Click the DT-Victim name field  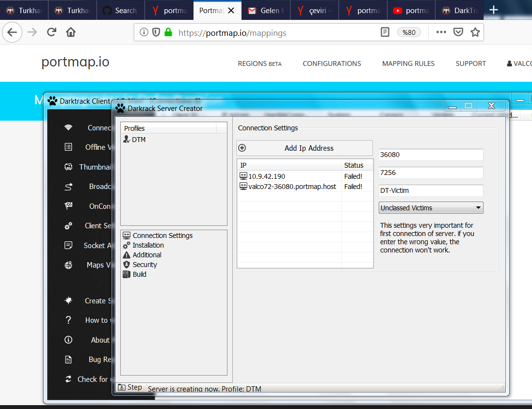point(431,190)
